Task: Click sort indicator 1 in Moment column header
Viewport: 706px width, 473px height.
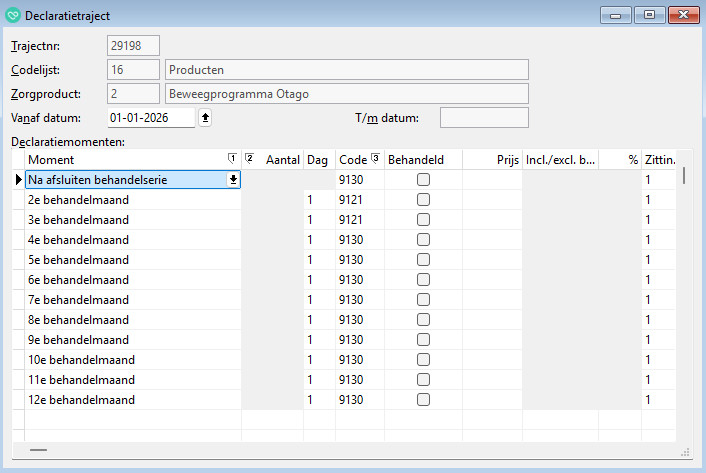Action: tap(232, 159)
